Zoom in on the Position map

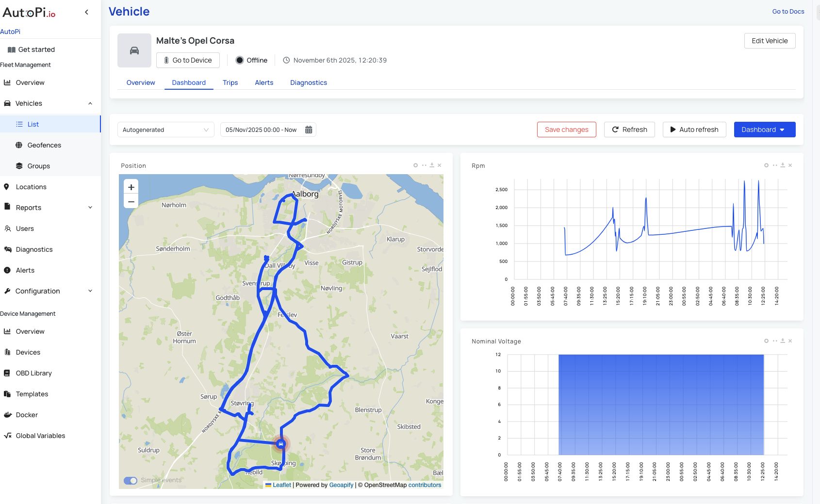[131, 186]
